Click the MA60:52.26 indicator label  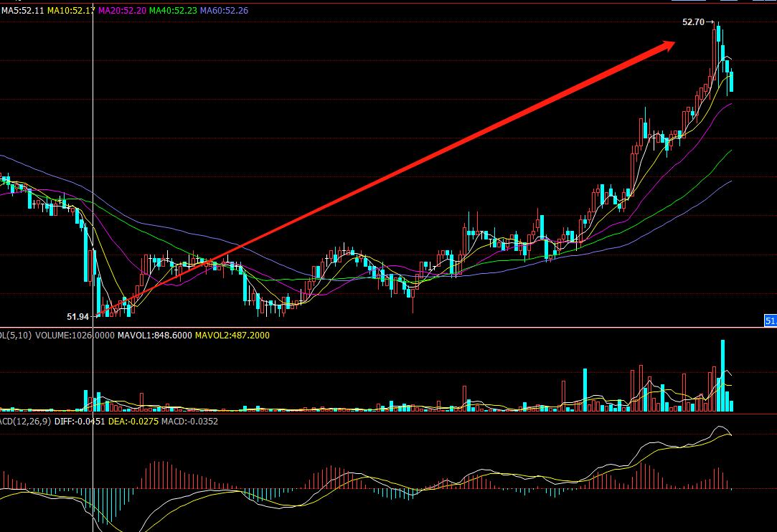pyautogui.click(x=224, y=11)
